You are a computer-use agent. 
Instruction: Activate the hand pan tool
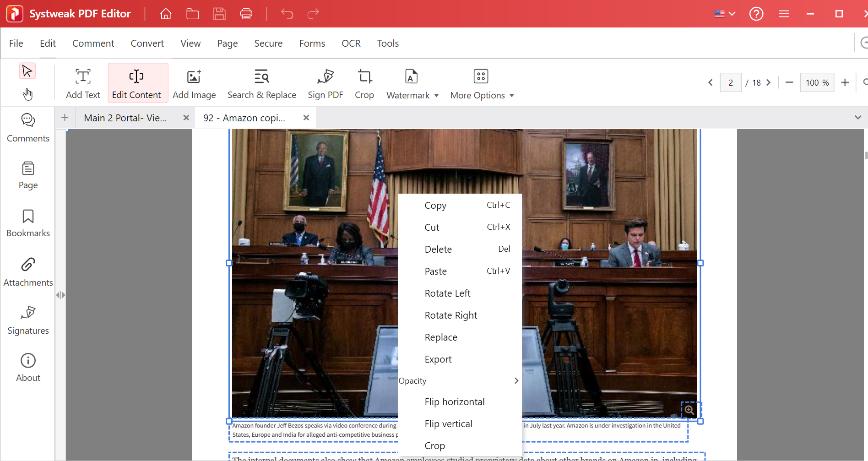[x=27, y=94]
